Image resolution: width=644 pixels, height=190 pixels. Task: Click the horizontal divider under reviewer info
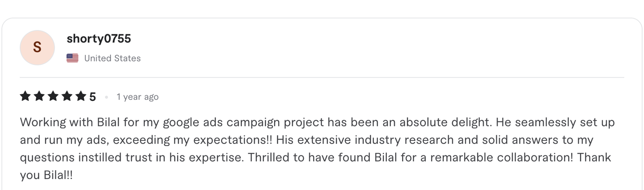tap(322, 77)
